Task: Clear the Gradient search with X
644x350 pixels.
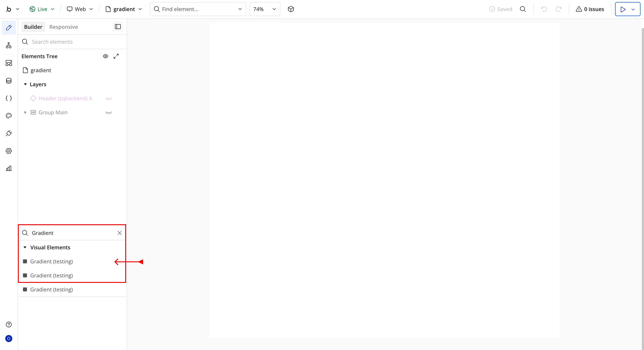Action: tap(119, 233)
